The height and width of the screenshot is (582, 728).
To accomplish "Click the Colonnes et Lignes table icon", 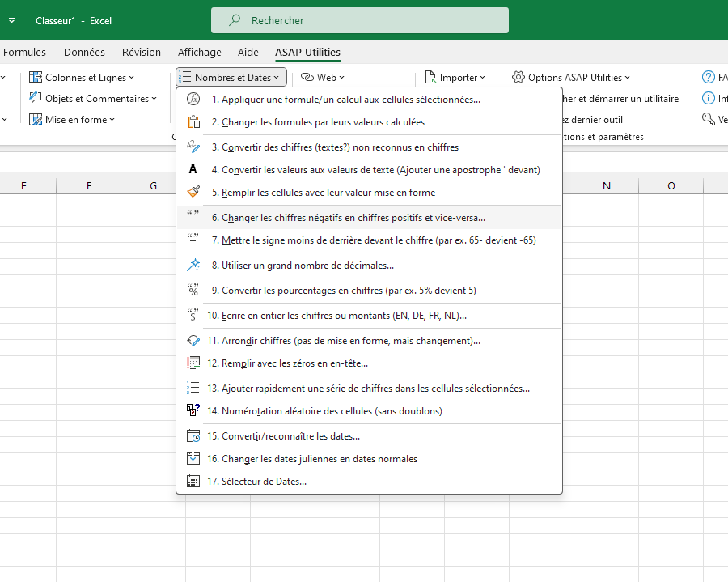I will pyautogui.click(x=36, y=77).
